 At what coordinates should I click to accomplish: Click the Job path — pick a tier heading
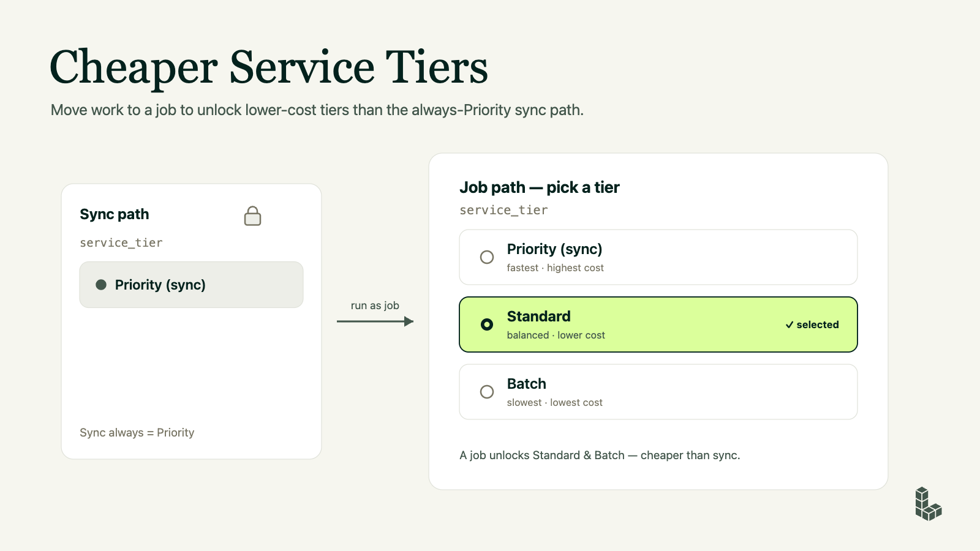[x=540, y=187]
